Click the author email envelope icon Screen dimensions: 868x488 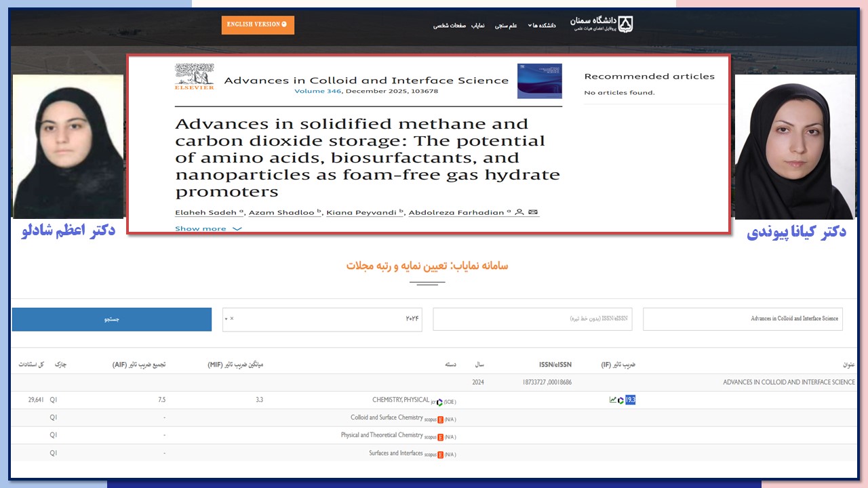pos(533,213)
